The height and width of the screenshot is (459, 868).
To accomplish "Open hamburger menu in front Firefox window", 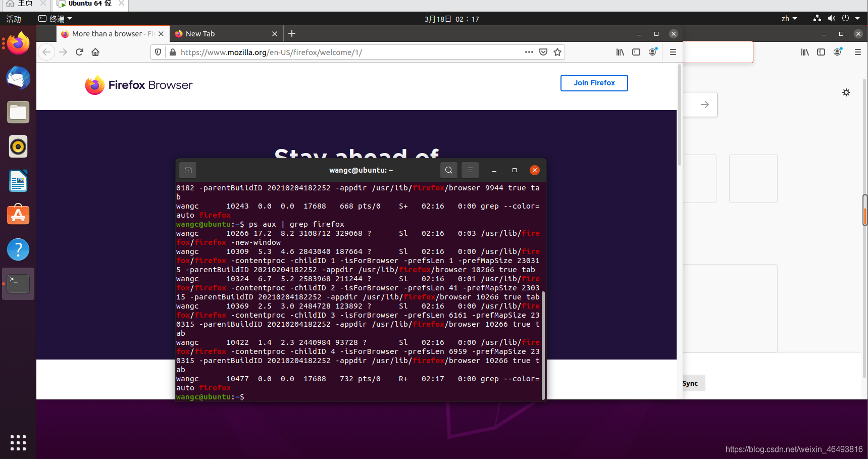I will tap(673, 52).
